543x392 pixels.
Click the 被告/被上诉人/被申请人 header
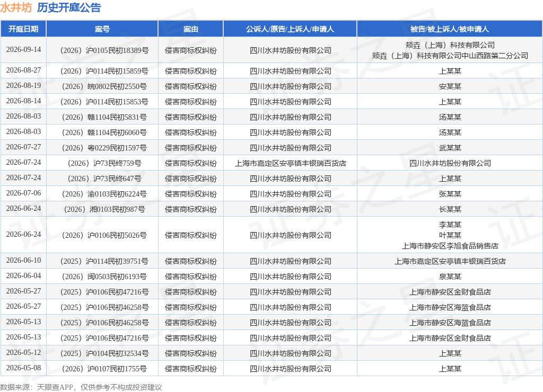[x=450, y=29]
